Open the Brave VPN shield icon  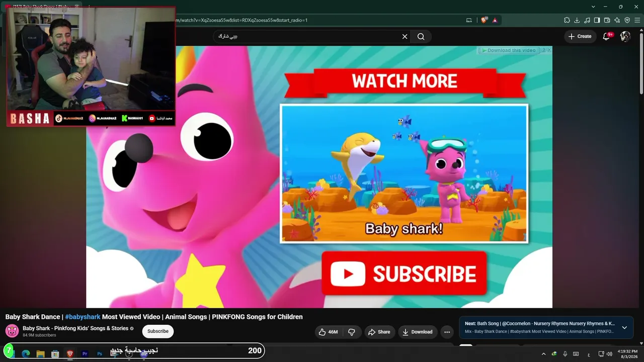(627, 20)
